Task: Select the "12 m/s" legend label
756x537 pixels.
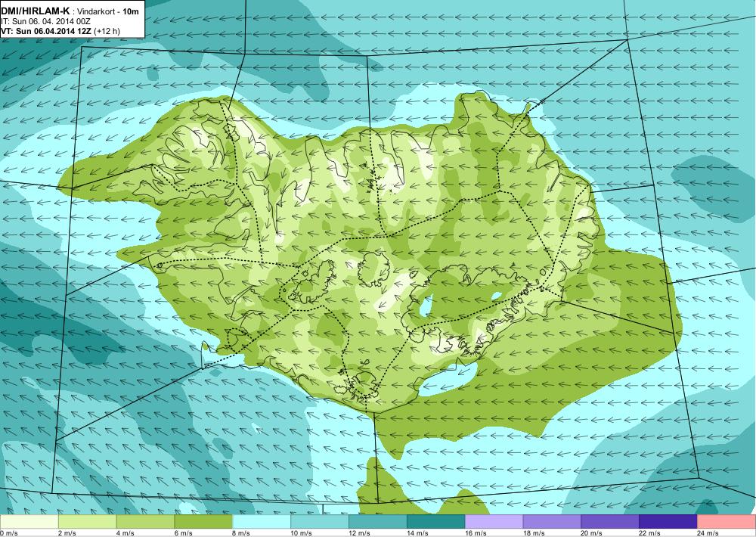Action: click(x=359, y=533)
